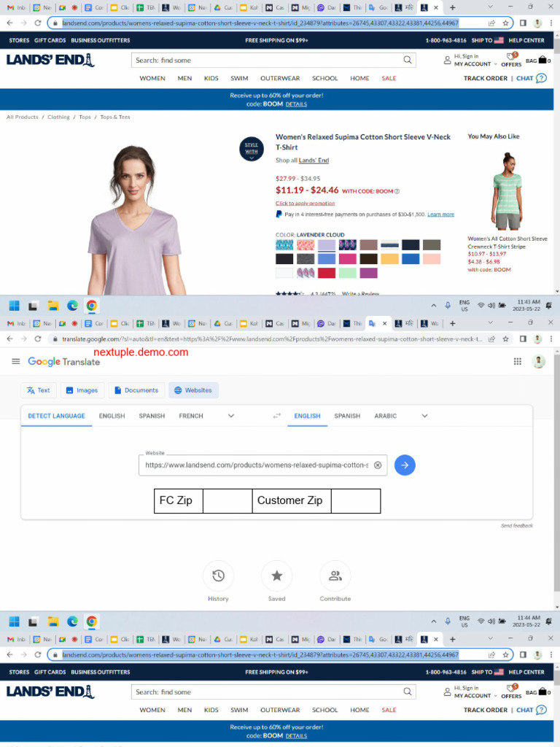Go to Tops & Tees in the breadcrumb
Image resolution: width=560 pixels, height=747 pixels.
click(114, 117)
